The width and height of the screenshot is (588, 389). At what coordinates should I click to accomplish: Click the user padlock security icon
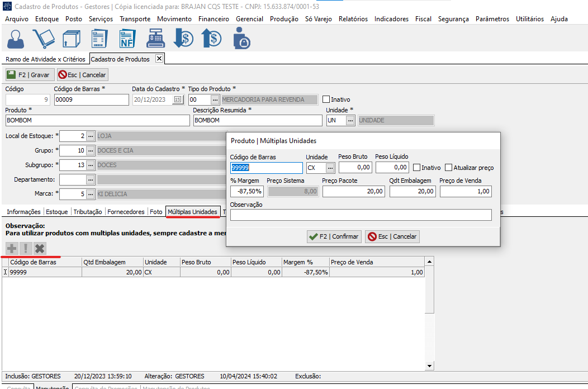[x=240, y=39]
